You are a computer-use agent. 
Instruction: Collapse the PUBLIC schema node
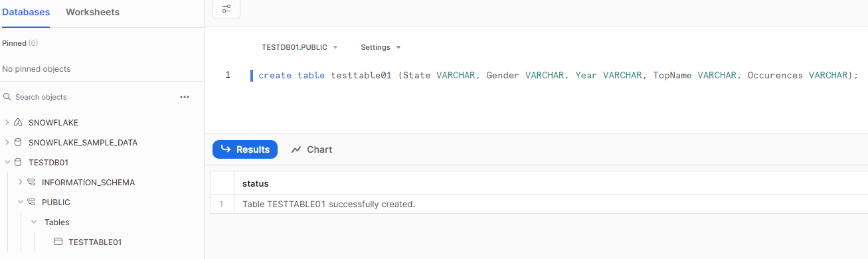point(20,203)
